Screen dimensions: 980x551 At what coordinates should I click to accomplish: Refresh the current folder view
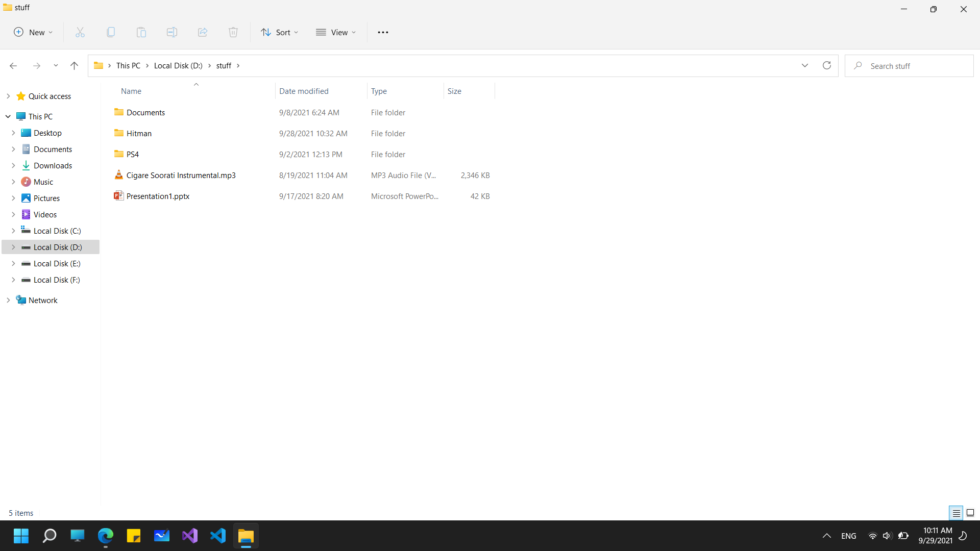827,65
